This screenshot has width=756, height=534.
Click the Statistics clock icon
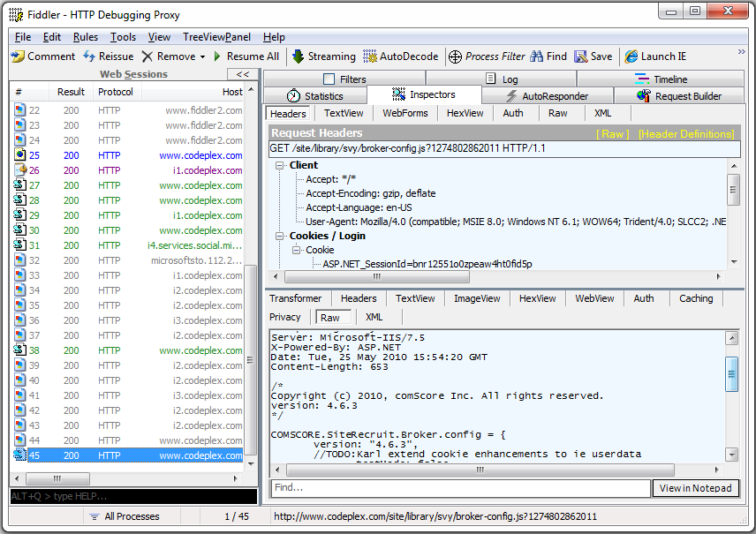293,96
